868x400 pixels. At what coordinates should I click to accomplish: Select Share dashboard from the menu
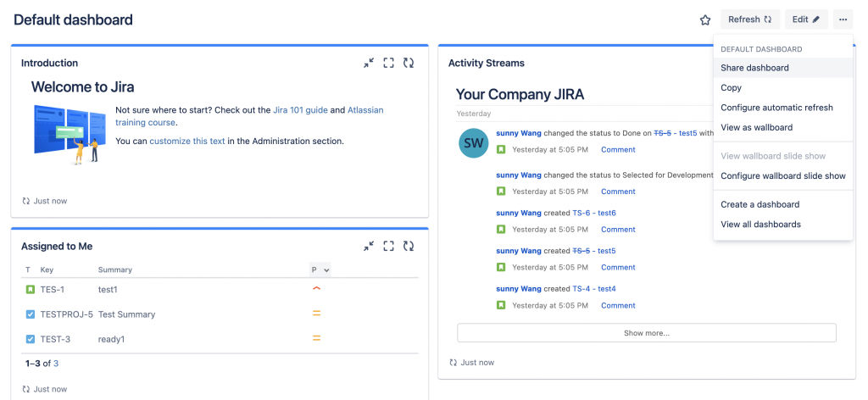point(782,68)
